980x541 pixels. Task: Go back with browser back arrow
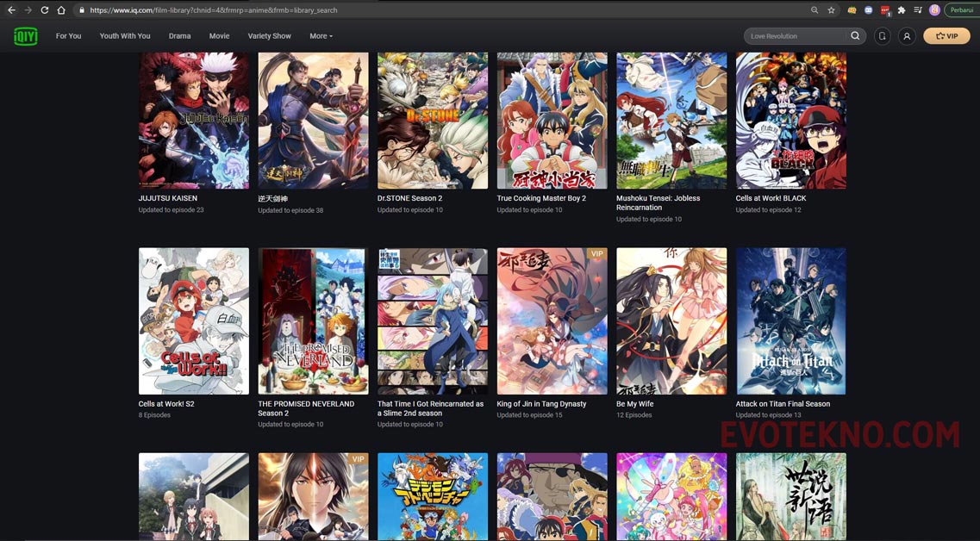tap(11, 10)
